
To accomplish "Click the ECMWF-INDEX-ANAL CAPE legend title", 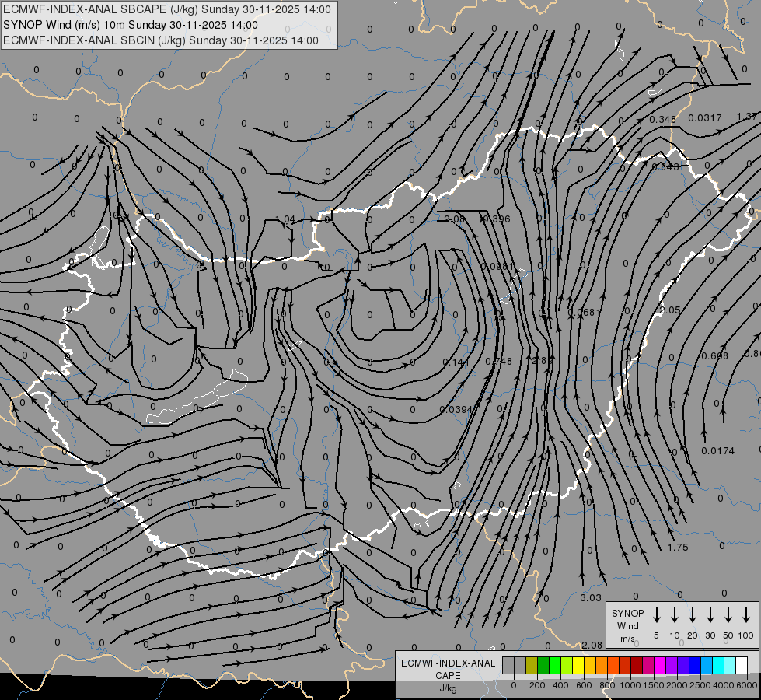I will point(448,670).
